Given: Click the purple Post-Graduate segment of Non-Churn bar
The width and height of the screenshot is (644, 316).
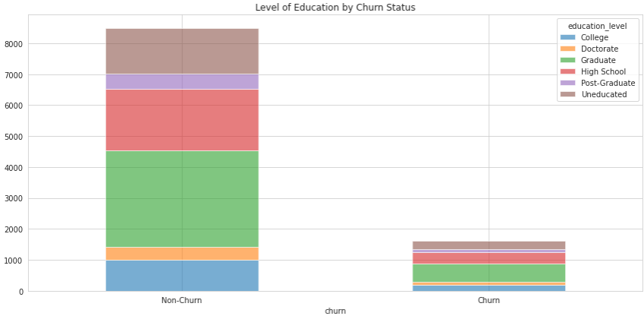Looking at the screenshot, I should [182, 81].
